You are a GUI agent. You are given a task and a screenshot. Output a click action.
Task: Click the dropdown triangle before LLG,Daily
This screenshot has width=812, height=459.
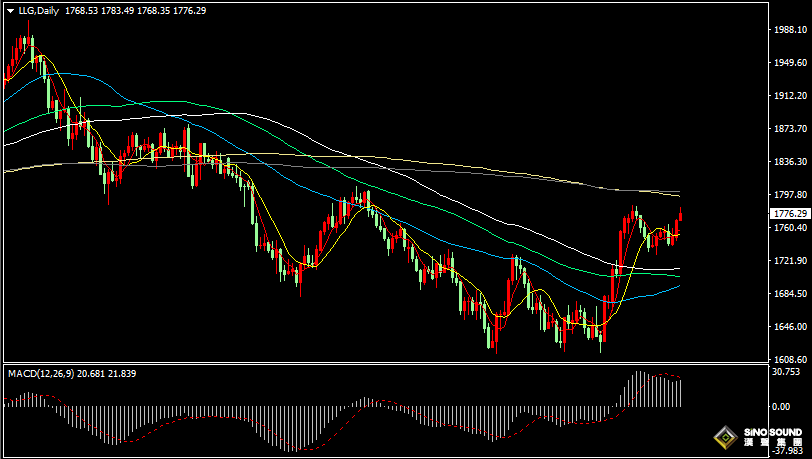[x=10, y=11]
